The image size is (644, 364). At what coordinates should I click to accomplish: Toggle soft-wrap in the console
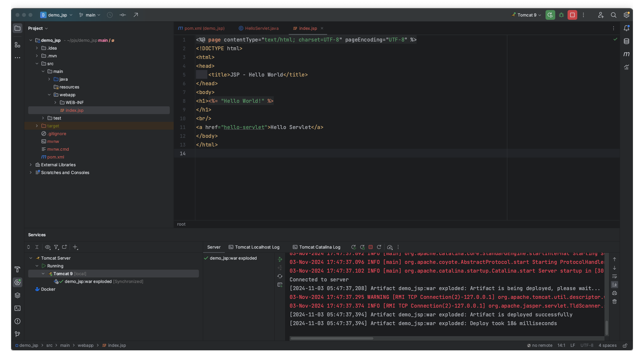[615, 276]
